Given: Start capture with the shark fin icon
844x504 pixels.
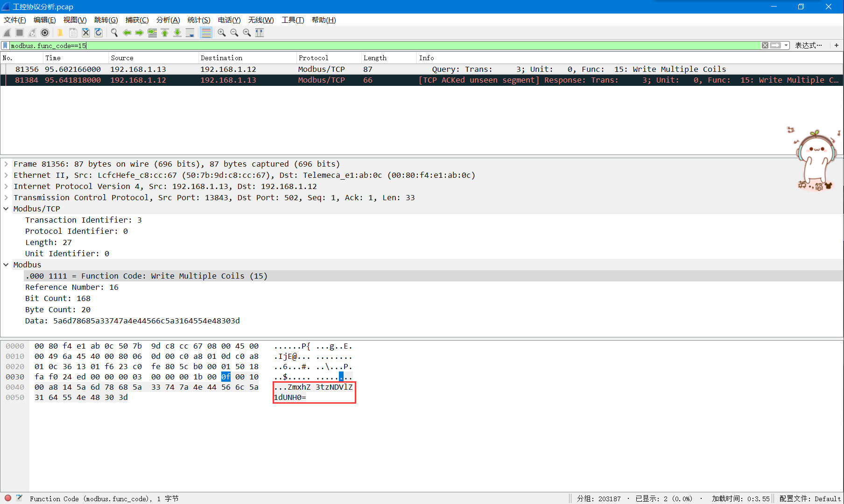Looking at the screenshot, I should (7, 33).
